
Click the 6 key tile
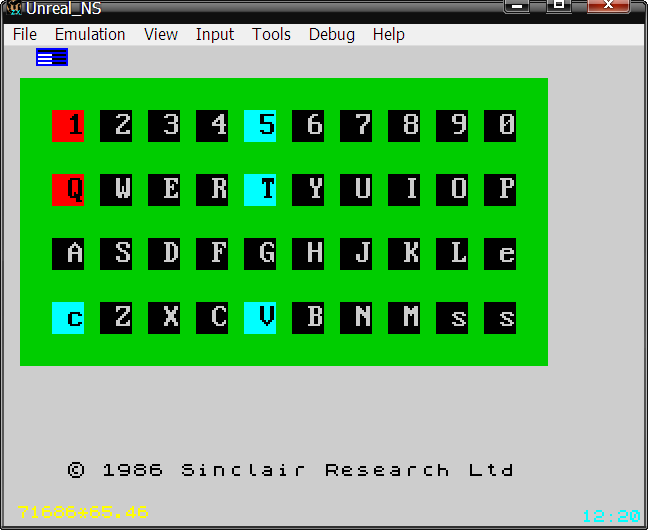tap(308, 126)
